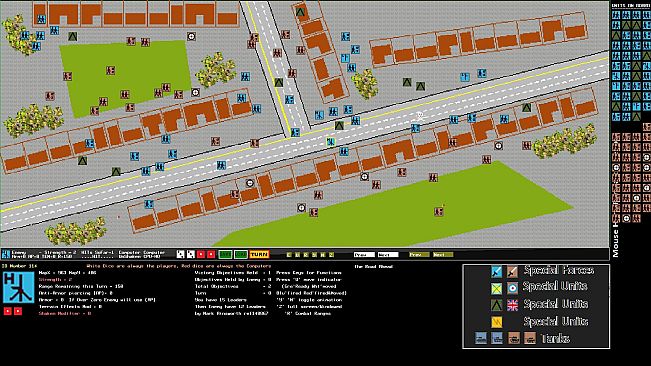
Task: Click the 'Tanks' legend label
Action: (555, 339)
